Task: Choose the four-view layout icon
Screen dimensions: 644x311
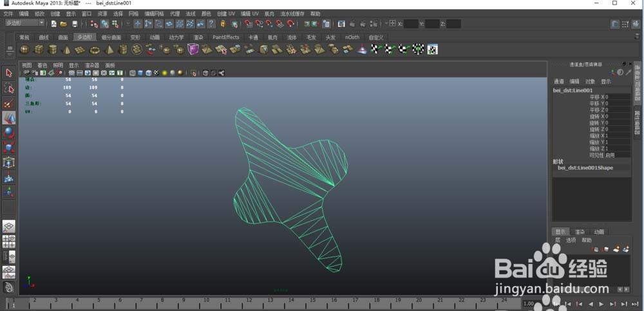Action: tap(9, 241)
